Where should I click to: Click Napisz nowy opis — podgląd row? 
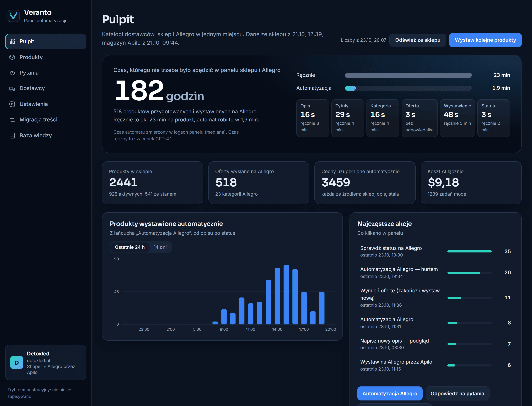pyautogui.click(x=435, y=344)
